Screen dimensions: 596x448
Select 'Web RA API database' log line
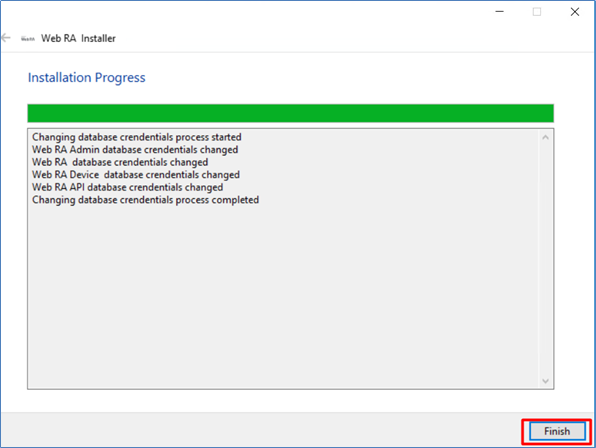127,187
